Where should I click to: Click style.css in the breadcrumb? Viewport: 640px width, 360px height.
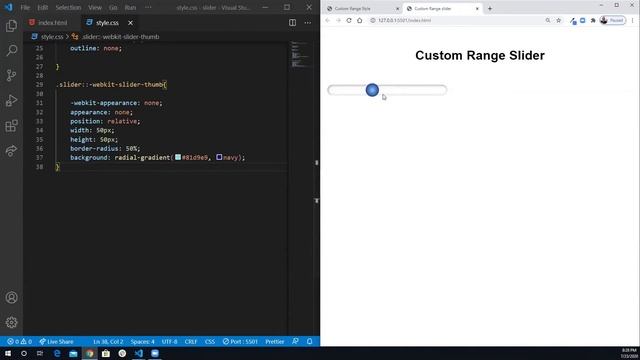(52, 37)
